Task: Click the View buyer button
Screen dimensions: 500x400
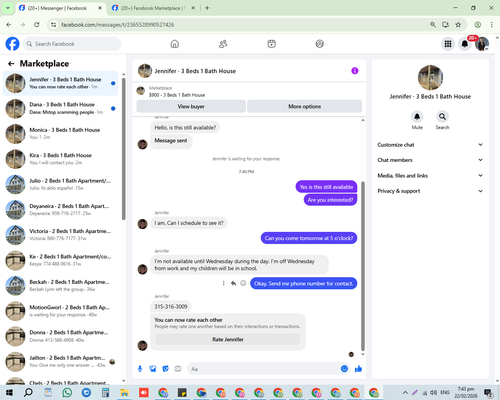Action: (x=191, y=106)
